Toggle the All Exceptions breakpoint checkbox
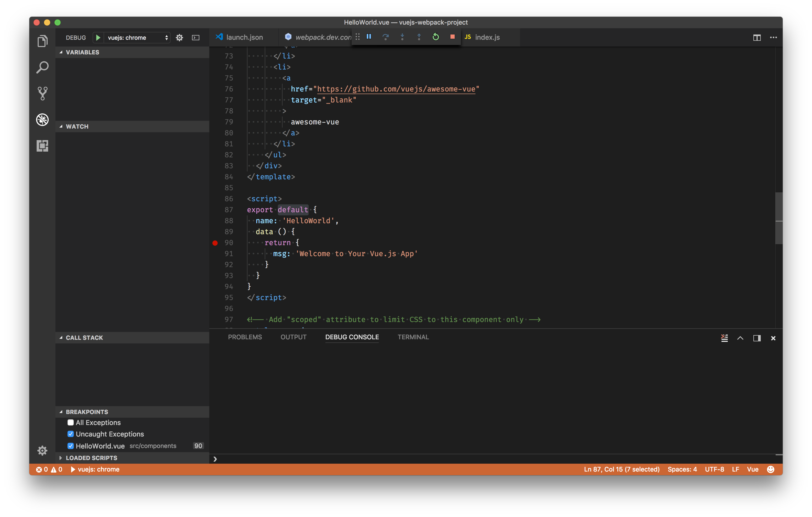Viewport: 812px width, 517px height. coord(70,422)
